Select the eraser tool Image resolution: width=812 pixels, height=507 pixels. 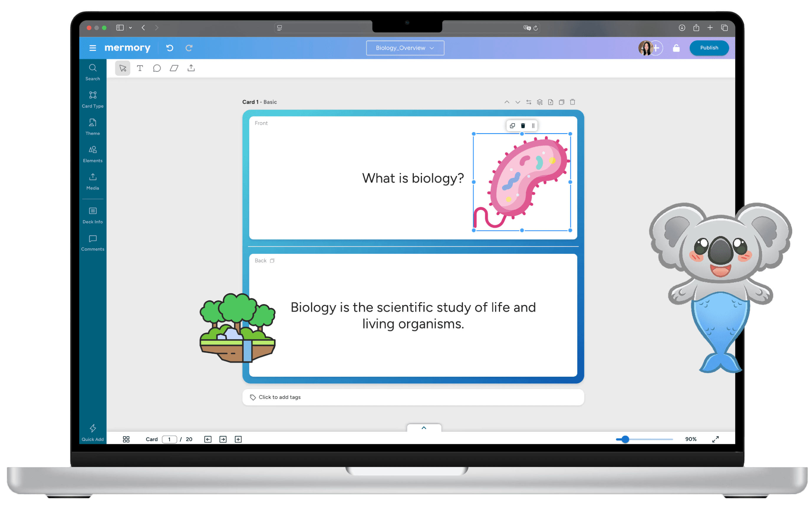174,68
